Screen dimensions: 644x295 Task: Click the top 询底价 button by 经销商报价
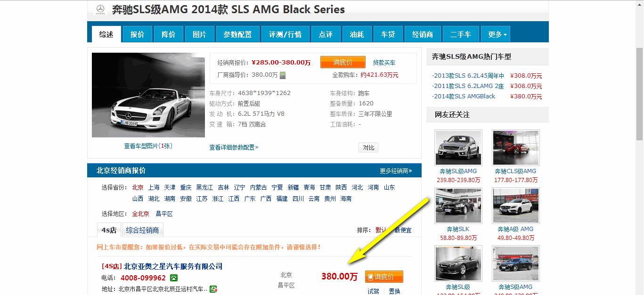(x=343, y=62)
